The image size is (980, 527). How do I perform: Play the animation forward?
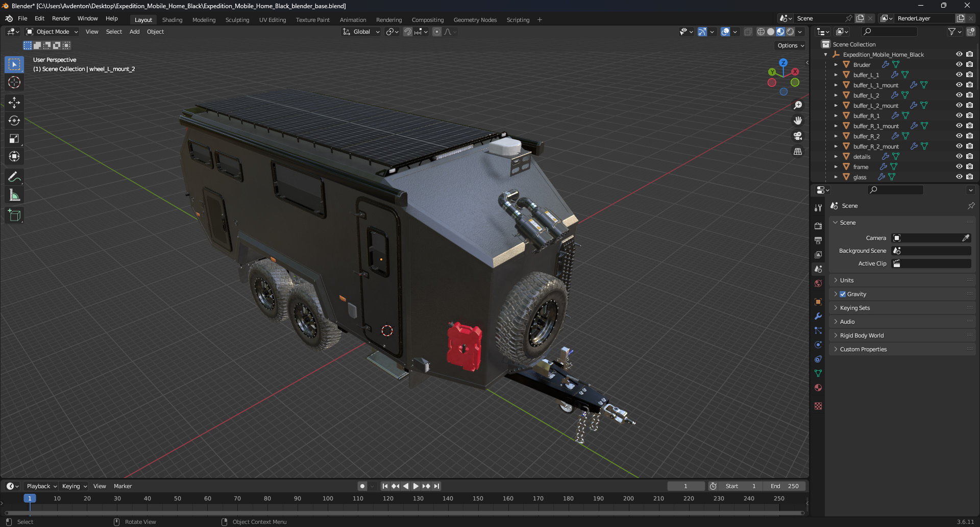click(x=415, y=486)
